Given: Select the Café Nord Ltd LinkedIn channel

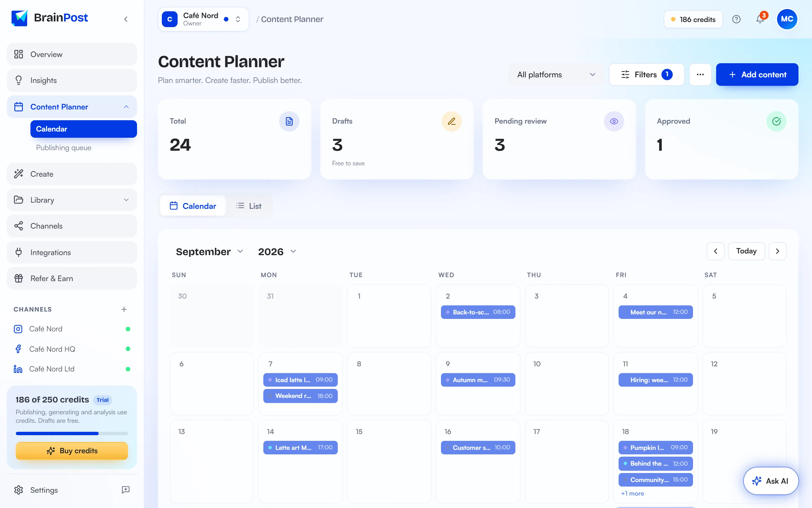Looking at the screenshot, I should click(x=72, y=369).
